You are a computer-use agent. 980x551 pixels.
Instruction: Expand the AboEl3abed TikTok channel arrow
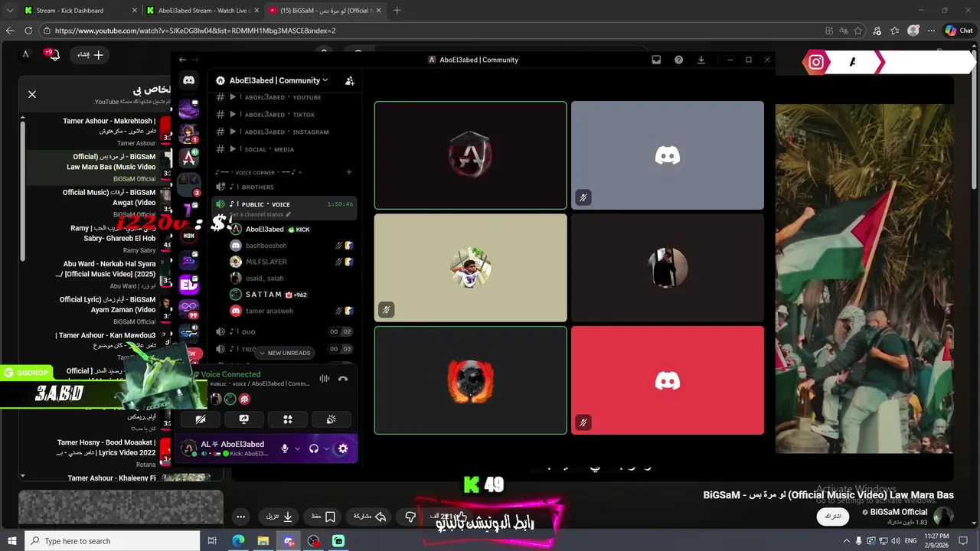pyautogui.click(x=233, y=114)
